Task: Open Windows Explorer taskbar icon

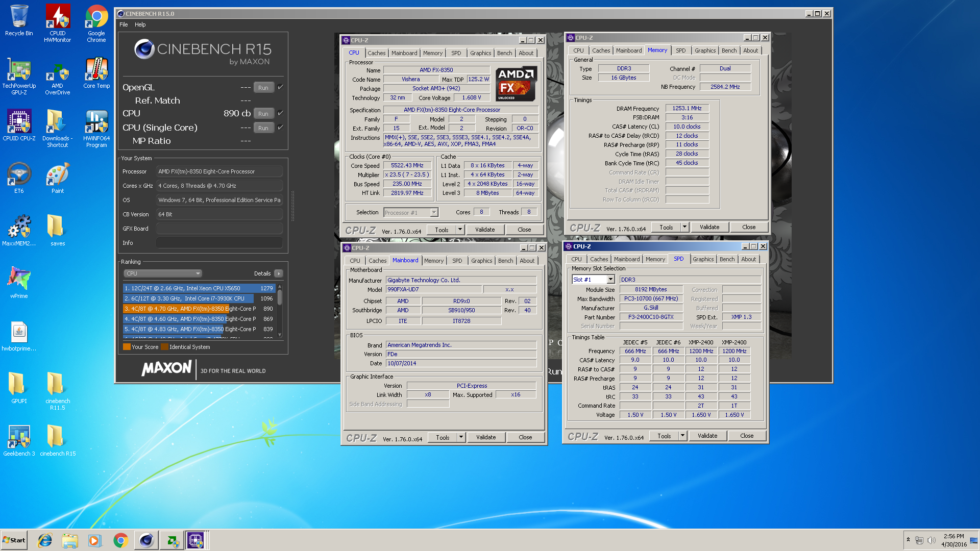Action: (70, 540)
